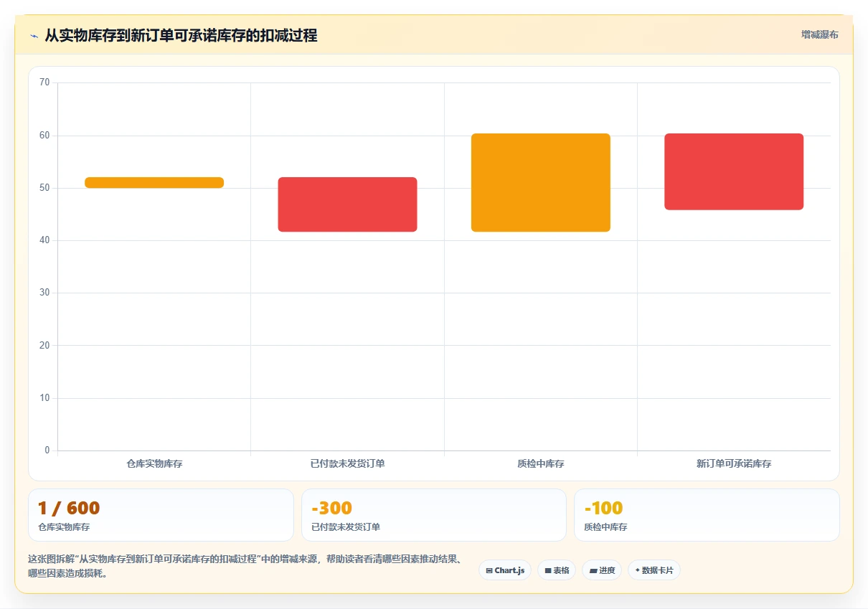Screen dimensions: 868x609
Task: Click the chart title 从实物库存到新订单可承诺库存的扣减过程
Action: point(181,35)
